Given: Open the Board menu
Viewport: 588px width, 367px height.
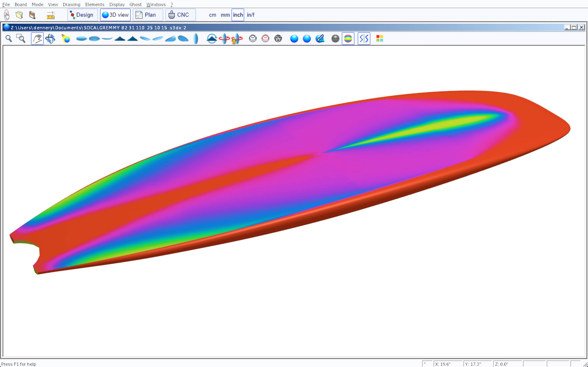Looking at the screenshot, I should click(x=21, y=4).
